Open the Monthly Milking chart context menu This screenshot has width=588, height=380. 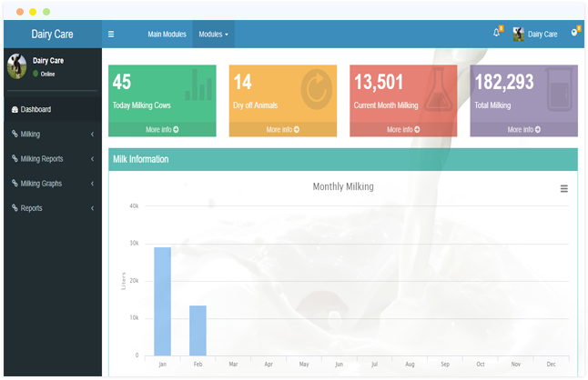[x=564, y=189]
